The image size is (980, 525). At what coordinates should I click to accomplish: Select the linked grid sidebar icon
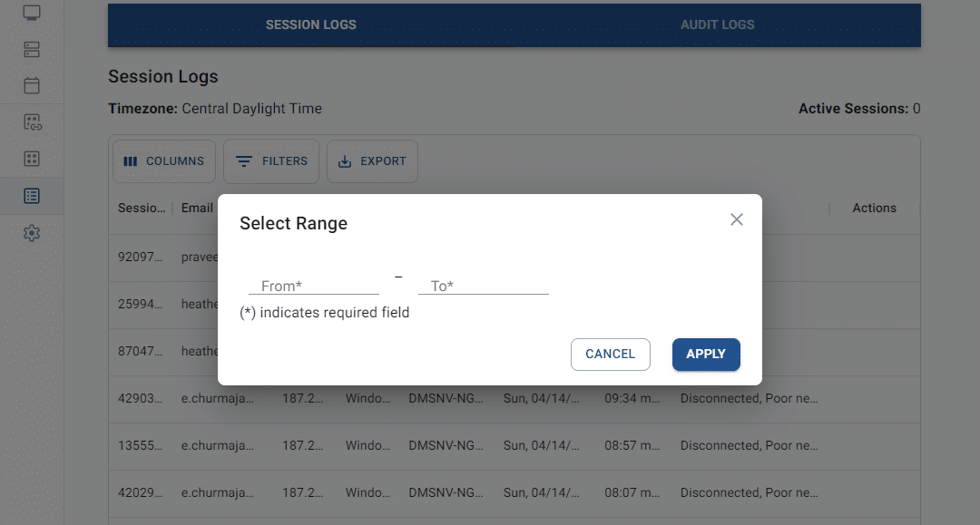pyautogui.click(x=32, y=122)
